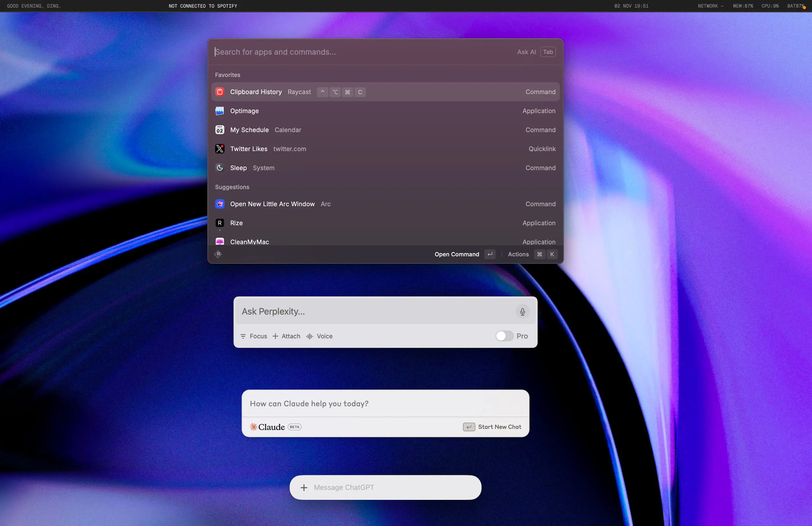
Task: Click the Voice button in Perplexity
Action: pos(319,336)
